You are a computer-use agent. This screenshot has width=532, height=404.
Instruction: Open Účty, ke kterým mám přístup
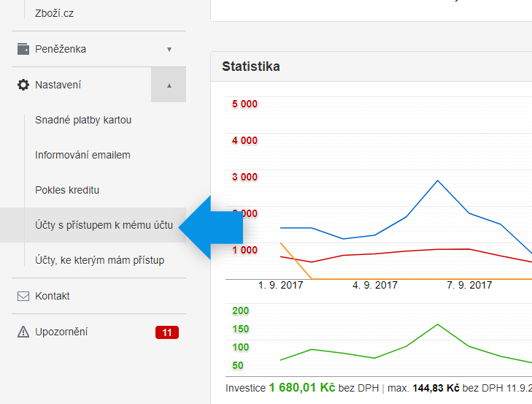(100, 260)
